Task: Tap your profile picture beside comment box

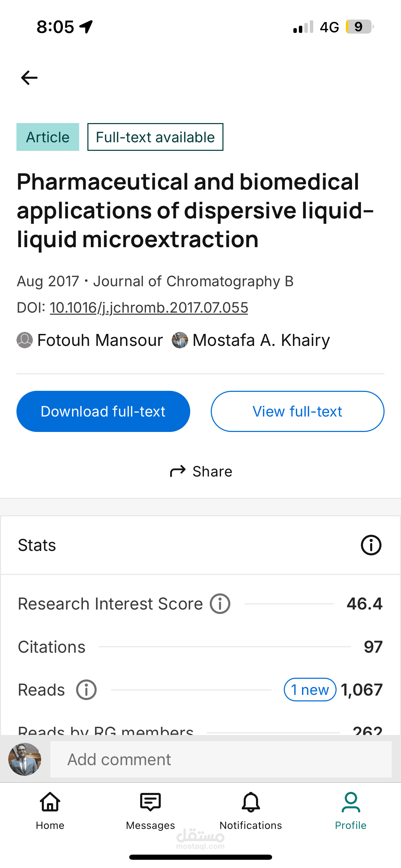Action: point(25,759)
